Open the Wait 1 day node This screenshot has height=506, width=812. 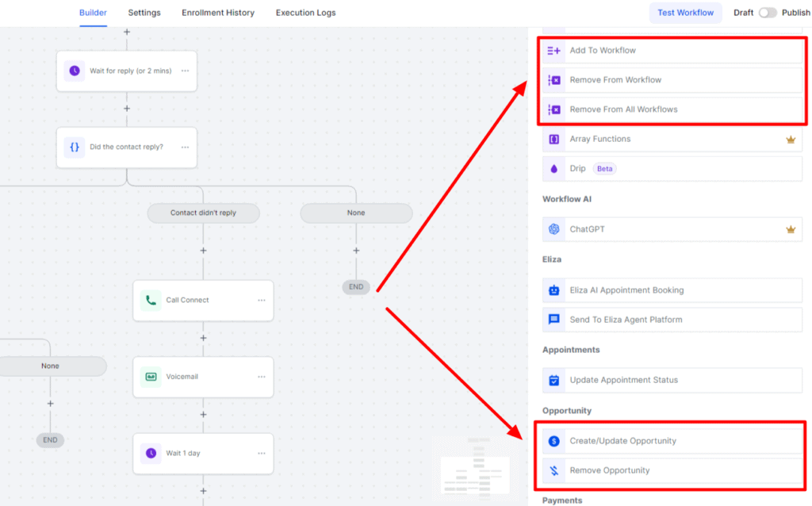[203, 454]
